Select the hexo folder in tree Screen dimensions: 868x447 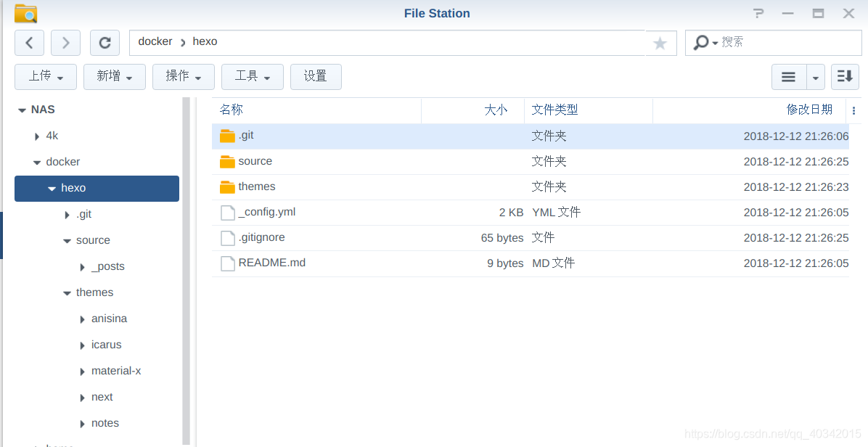97,188
